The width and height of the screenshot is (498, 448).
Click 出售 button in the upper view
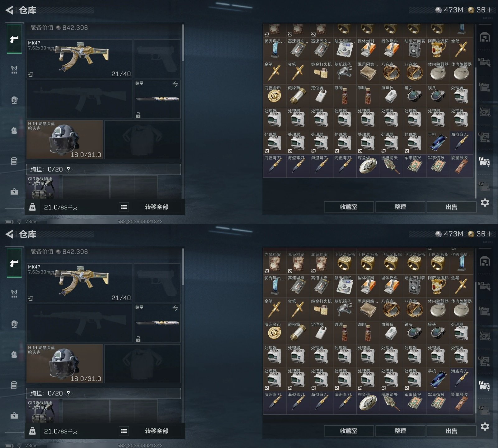pyautogui.click(x=451, y=207)
